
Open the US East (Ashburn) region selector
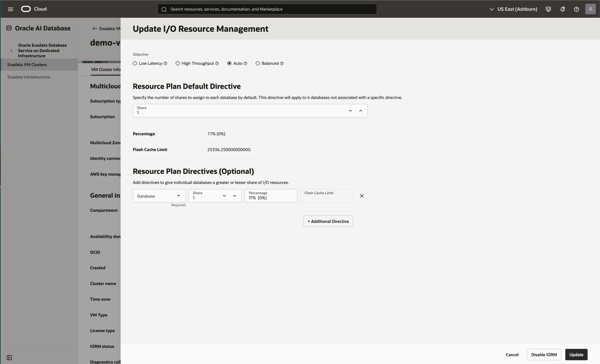pos(513,9)
